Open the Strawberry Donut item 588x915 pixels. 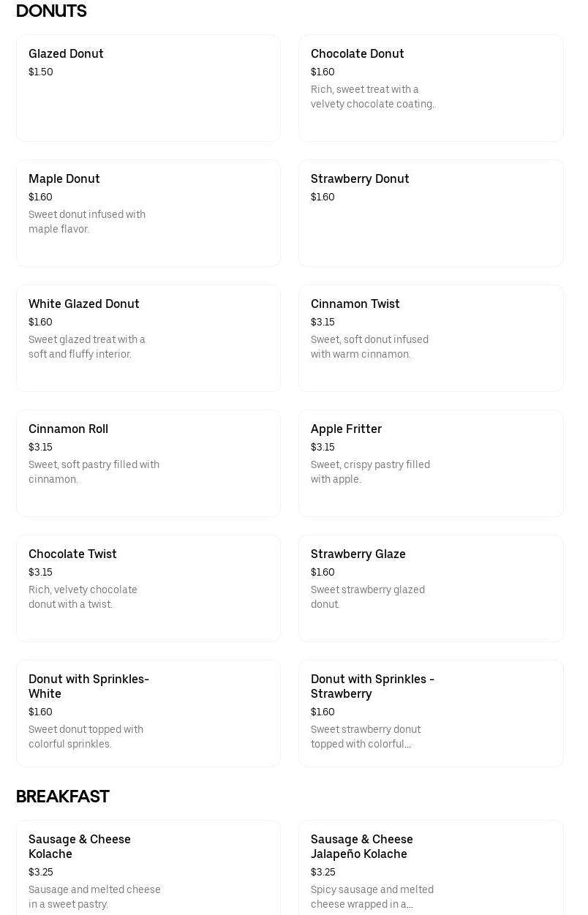(431, 213)
